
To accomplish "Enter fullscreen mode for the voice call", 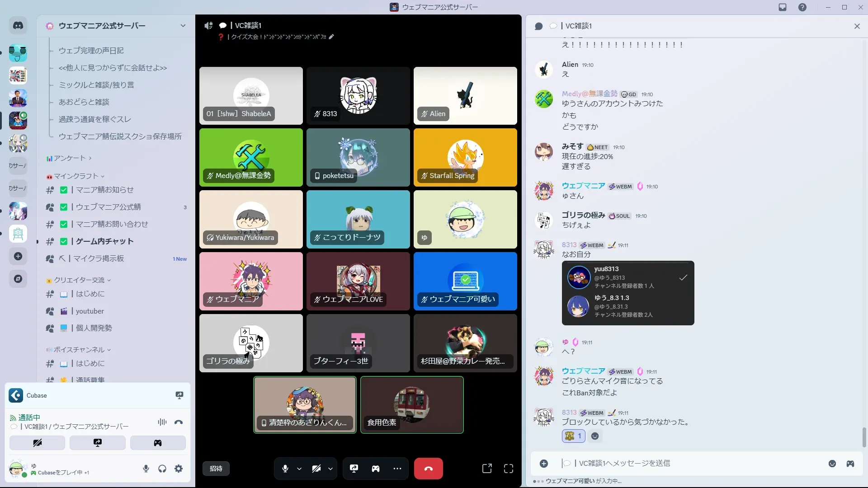I will point(509,469).
